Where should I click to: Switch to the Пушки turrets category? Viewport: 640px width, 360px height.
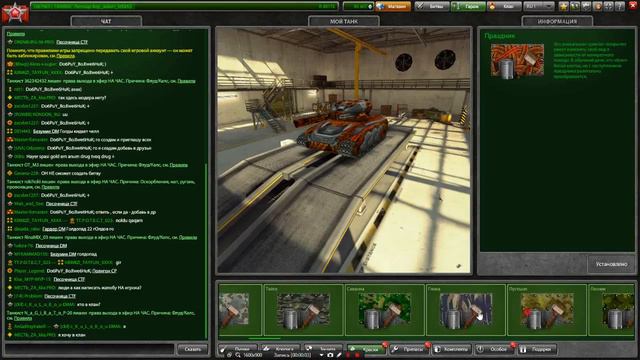click(238, 349)
